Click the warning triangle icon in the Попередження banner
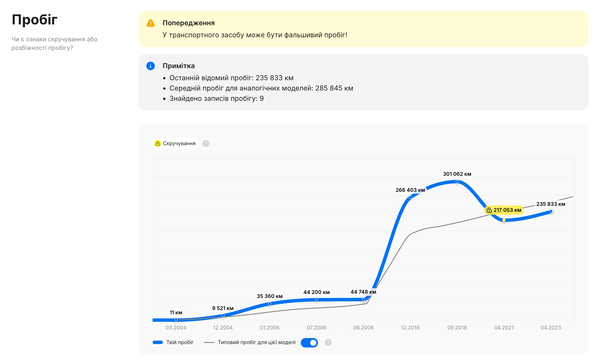 (x=150, y=23)
